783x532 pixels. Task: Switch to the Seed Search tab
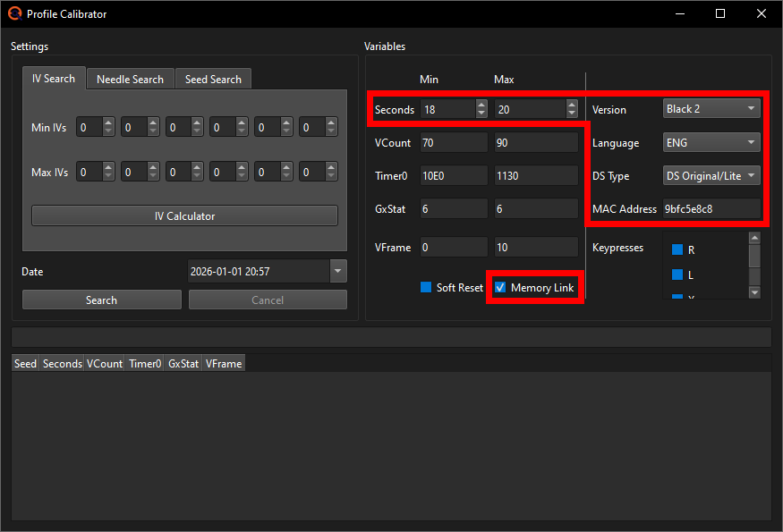[x=213, y=79]
